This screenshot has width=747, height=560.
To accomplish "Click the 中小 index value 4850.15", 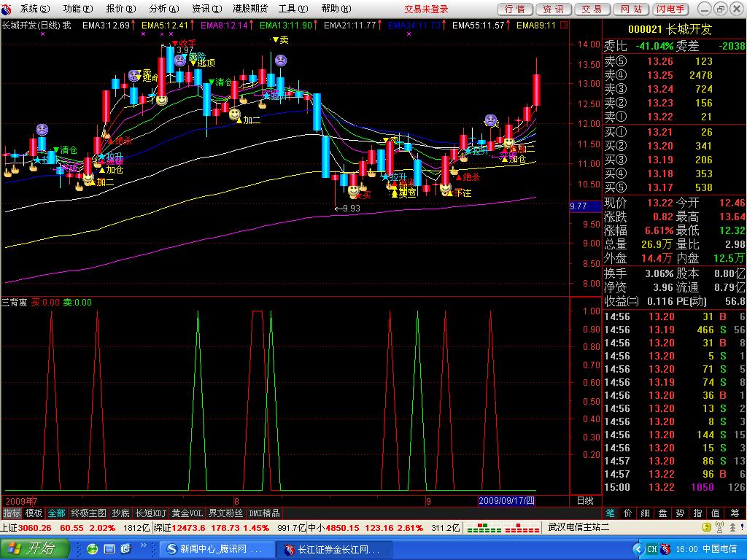I will tap(343, 528).
